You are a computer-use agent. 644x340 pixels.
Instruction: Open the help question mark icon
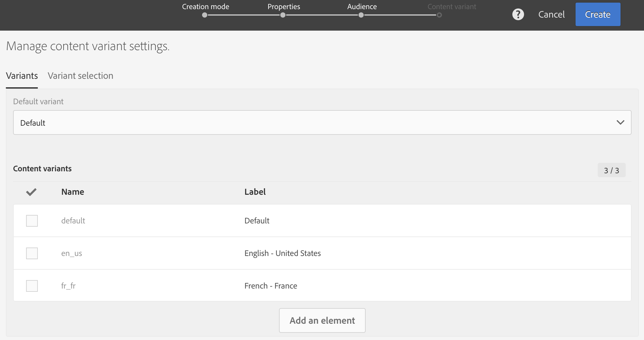(x=518, y=14)
